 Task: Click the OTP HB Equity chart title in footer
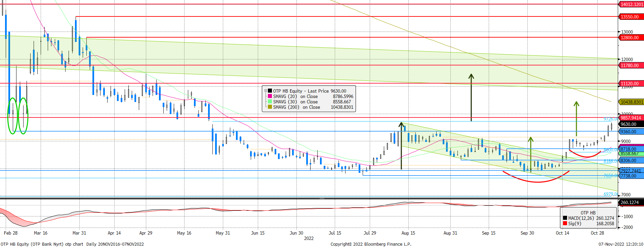coord(72,244)
